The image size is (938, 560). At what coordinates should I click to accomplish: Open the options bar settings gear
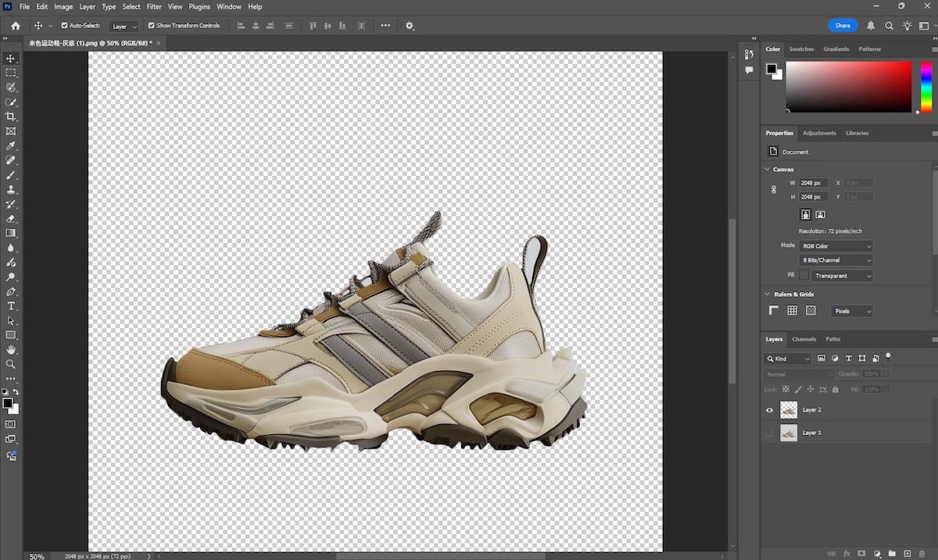pos(410,26)
